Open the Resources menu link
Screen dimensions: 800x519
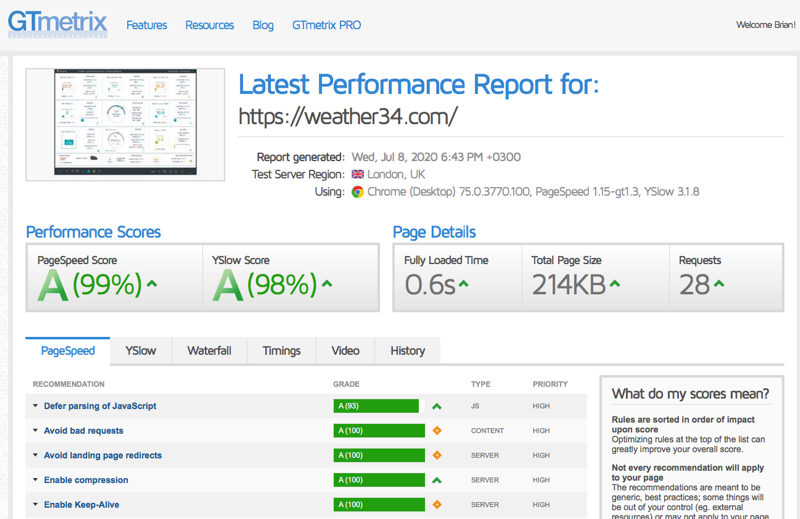pos(209,25)
